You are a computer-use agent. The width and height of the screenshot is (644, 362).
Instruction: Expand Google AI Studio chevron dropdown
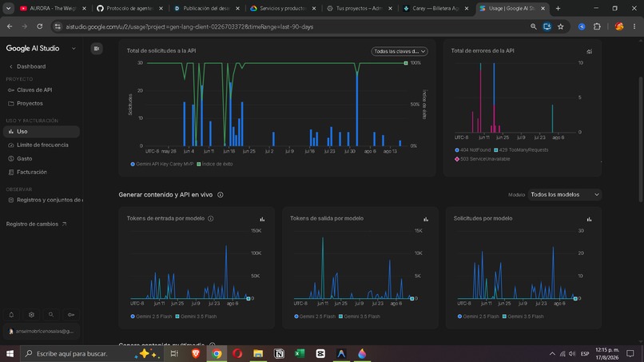point(74,49)
